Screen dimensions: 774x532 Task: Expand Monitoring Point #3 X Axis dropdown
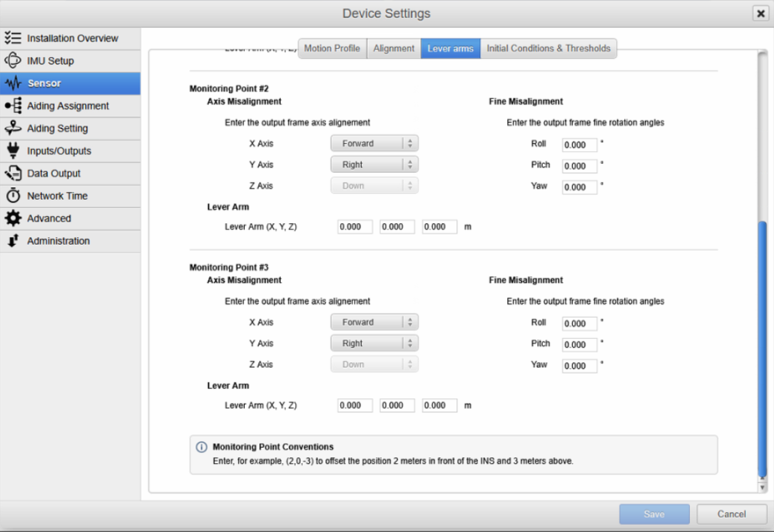click(x=374, y=322)
